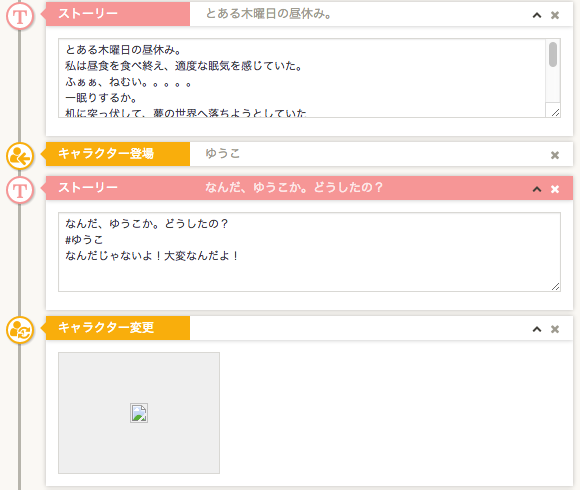Click the first story text area
The height and width of the screenshot is (490, 580).
tap(302, 78)
